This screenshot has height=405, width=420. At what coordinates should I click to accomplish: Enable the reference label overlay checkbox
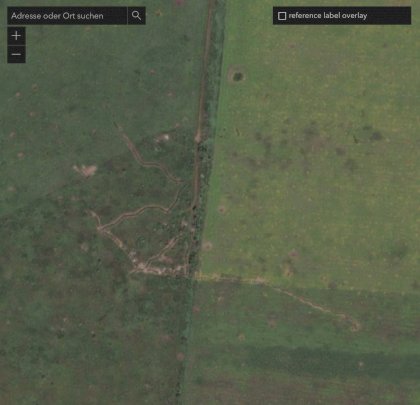[x=282, y=16]
